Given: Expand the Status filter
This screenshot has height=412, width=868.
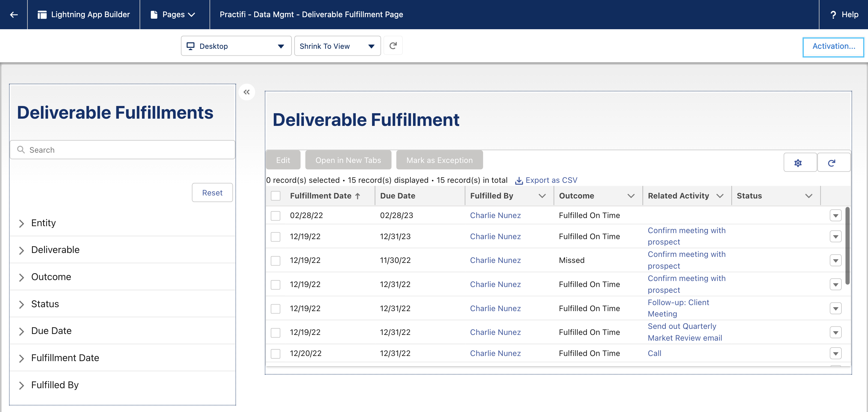Looking at the screenshot, I should [21, 304].
